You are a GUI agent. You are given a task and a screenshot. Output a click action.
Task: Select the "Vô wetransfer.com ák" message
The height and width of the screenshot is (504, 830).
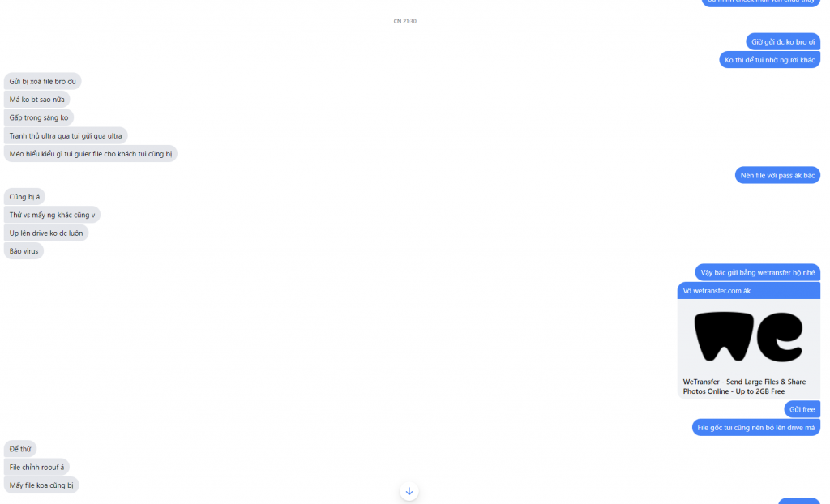(748, 291)
